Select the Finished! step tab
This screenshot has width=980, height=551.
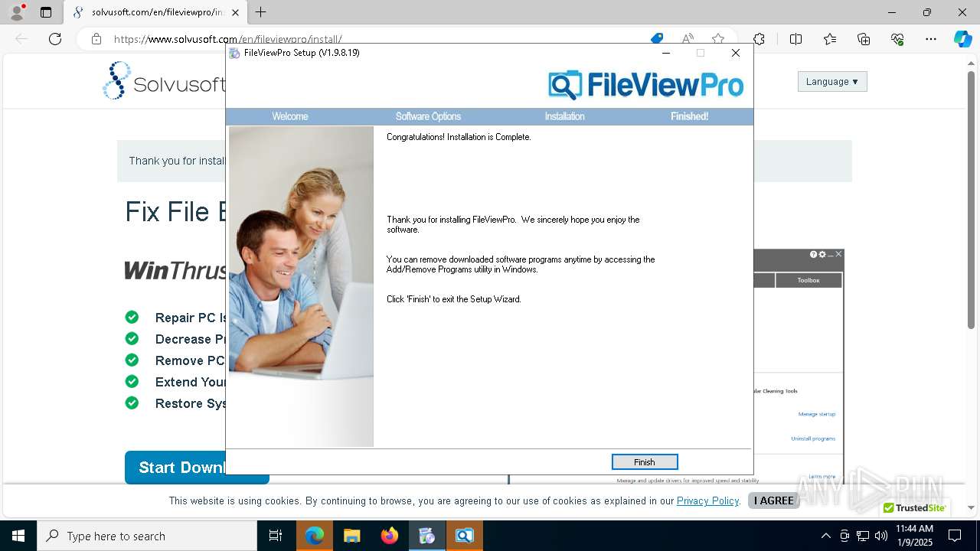[x=689, y=116]
